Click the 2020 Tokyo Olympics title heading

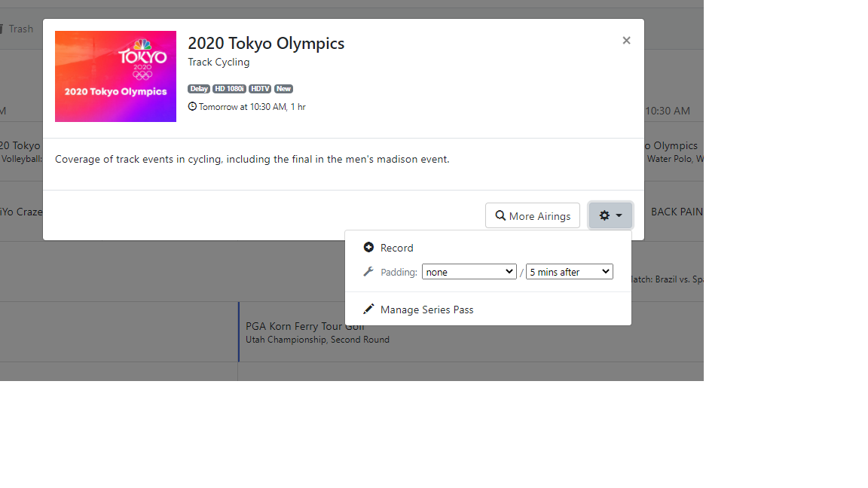266,44
